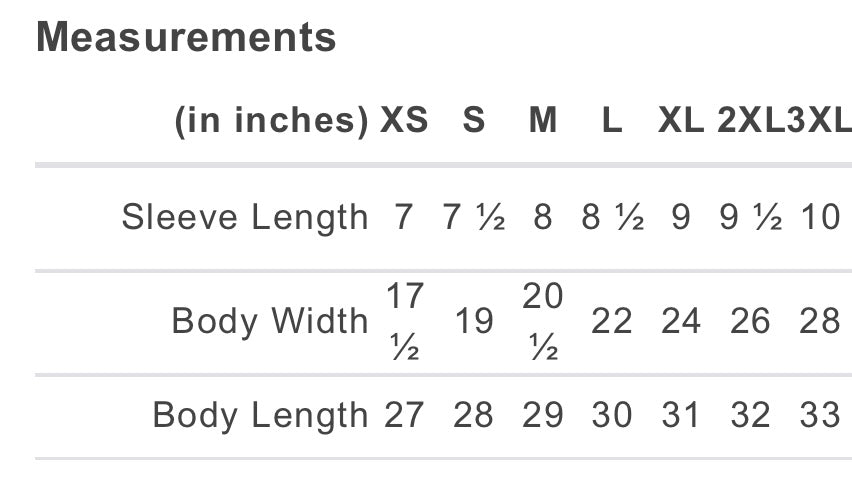The image size is (852, 503).
Task: Select the sleeve length value 9 ½
Action: 750,216
